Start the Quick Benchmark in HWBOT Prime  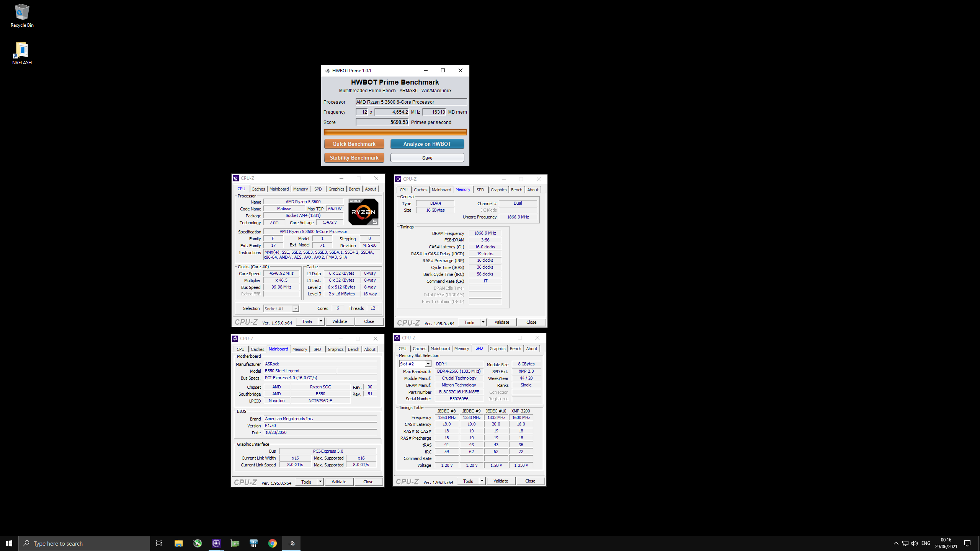pyautogui.click(x=354, y=144)
